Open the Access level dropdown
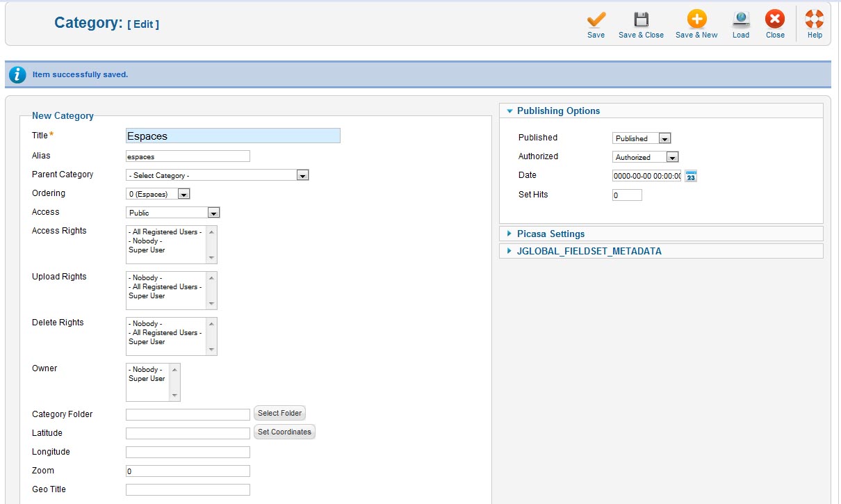This screenshot has height=504, width=841. tap(173, 213)
